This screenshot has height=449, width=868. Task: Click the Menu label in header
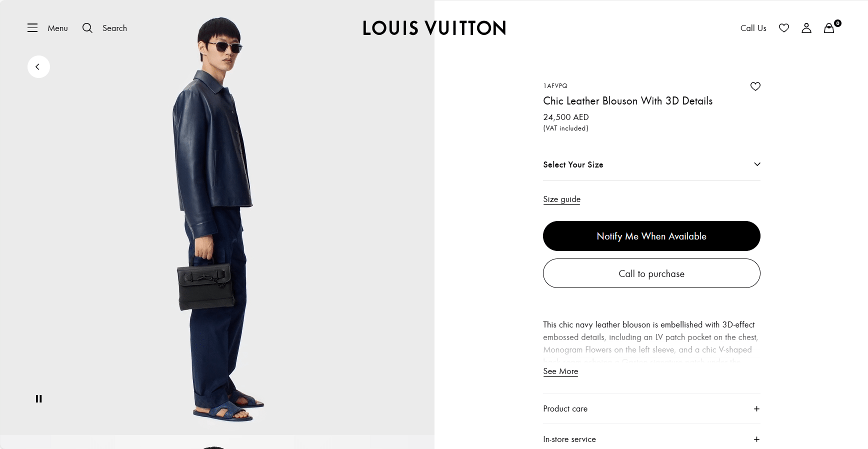[x=57, y=28]
